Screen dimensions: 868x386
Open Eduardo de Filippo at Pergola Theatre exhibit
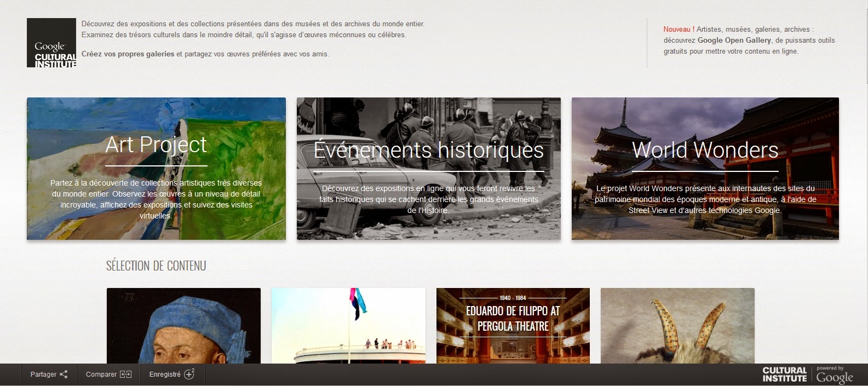513,326
